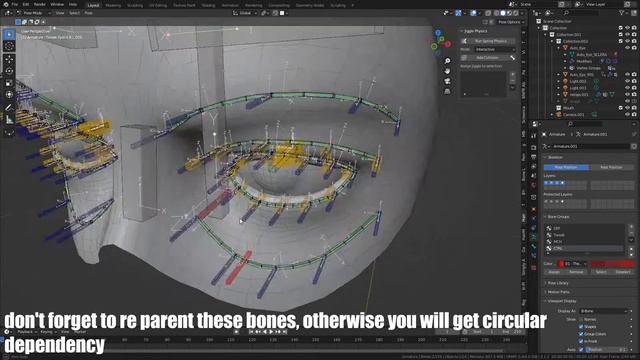640x360 pixels.
Task: Open the bone group color theme selector
Action: pos(573,264)
